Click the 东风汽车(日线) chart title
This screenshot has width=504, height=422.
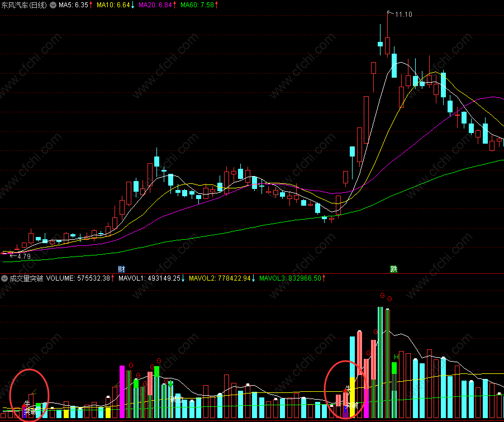pyautogui.click(x=24, y=5)
